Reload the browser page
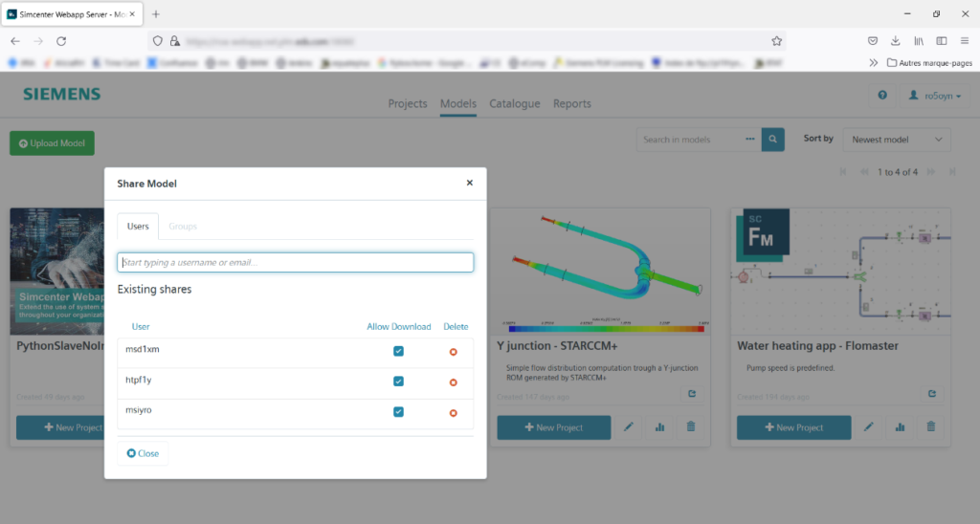The width and height of the screenshot is (980, 524). (x=61, y=41)
